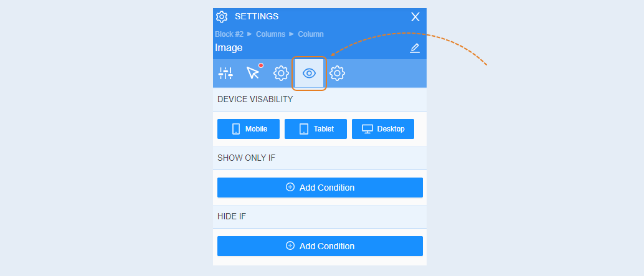Screen dimensions: 644x276
Task: Toggle Desktop device visibility
Action: [x=383, y=129]
